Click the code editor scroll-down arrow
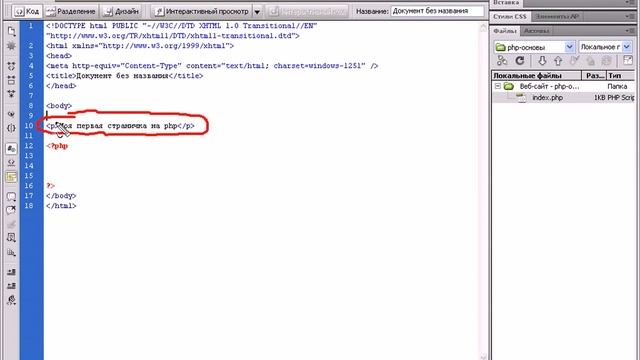Viewport: 640px width, 360px height. (483, 357)
